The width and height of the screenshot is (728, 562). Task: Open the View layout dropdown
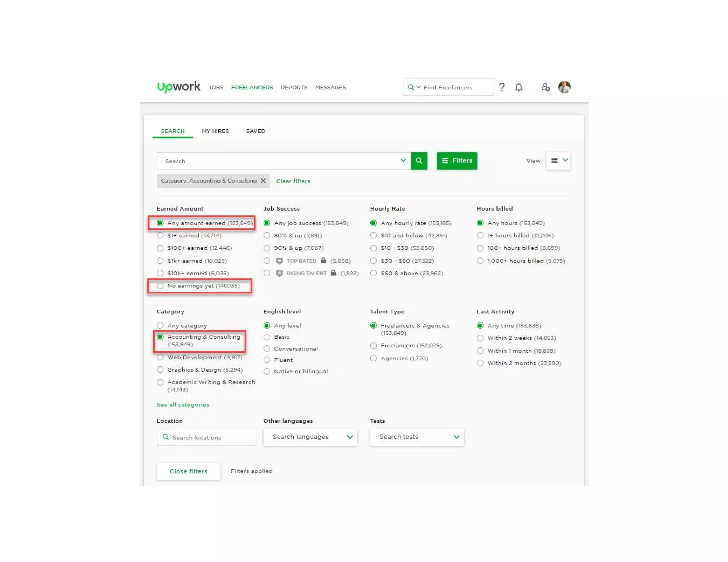point(558,161)
